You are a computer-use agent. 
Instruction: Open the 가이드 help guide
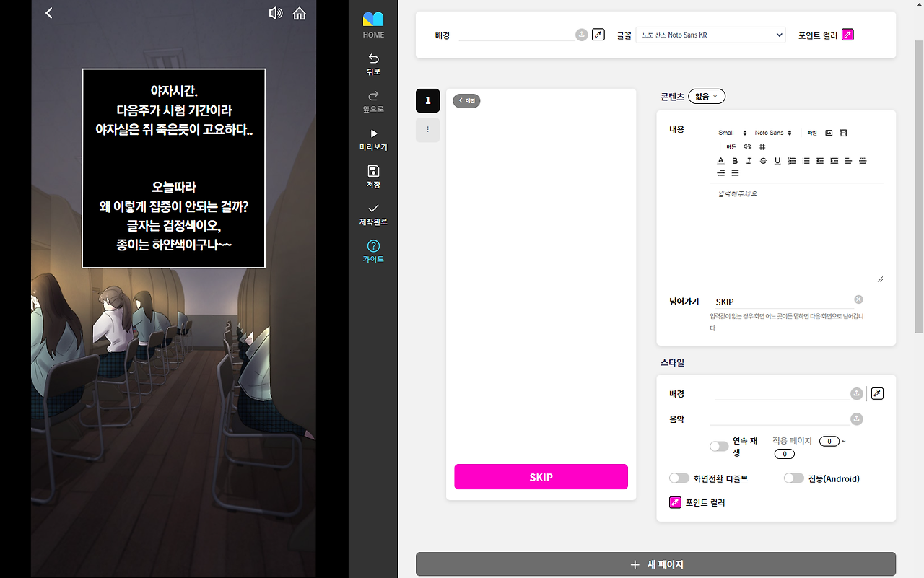[x=373, y=251]
